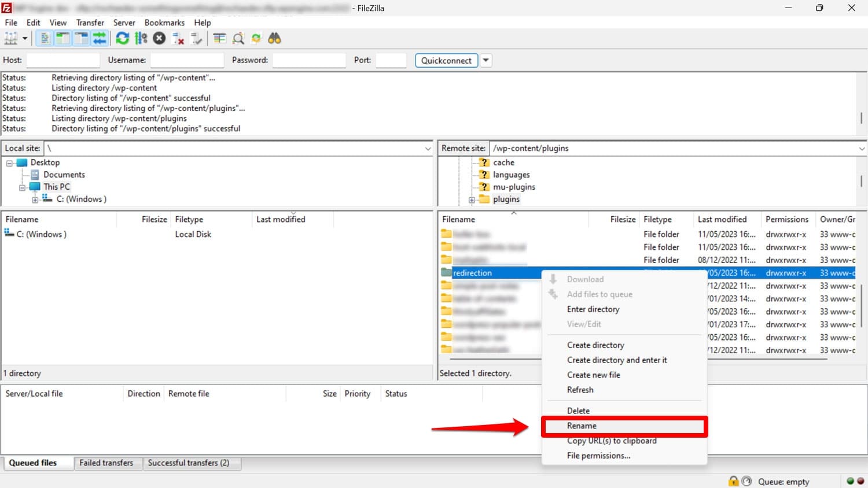Open process queue toggle icon
The width and height of the screenshot is (868, 488).
[x=141, y=39]
